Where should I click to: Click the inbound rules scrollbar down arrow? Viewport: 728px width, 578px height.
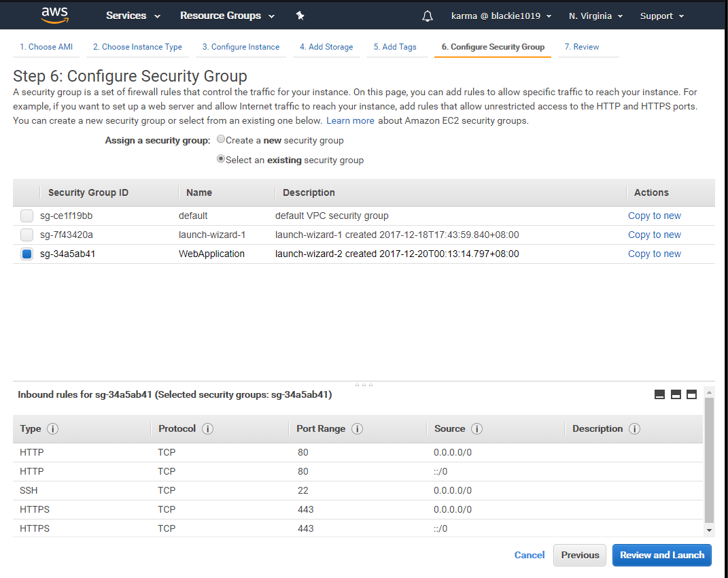[x=710, y=530]
